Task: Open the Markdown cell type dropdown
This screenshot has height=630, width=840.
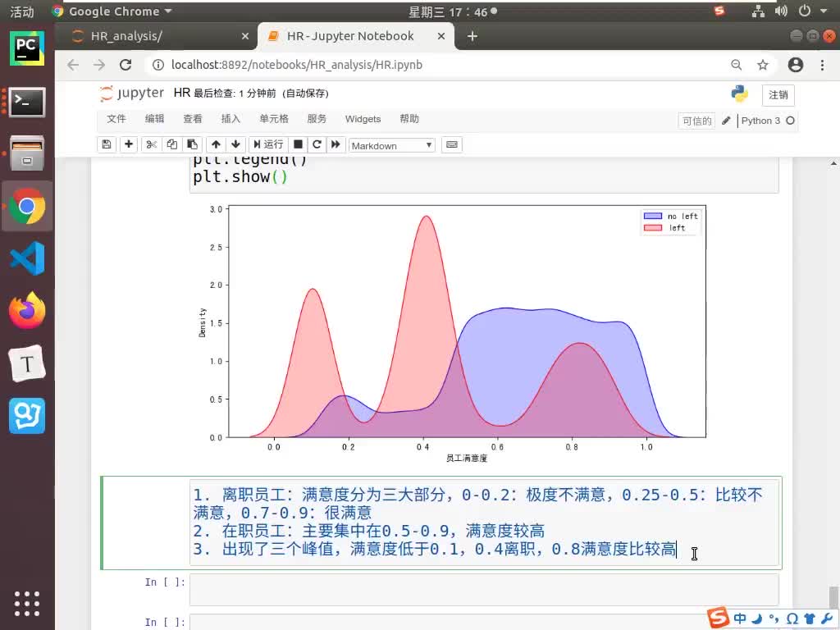Action: click(391, 146)
